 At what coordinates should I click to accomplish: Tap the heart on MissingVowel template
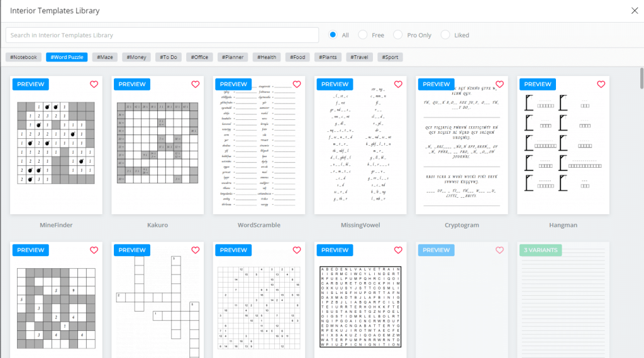(x=398, y=84)
